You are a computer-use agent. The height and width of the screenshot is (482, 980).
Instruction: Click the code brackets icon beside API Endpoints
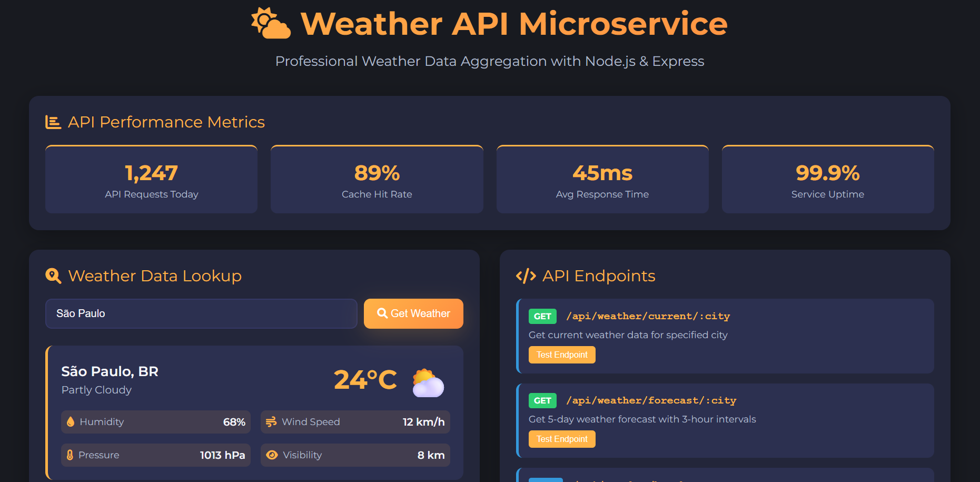525,276
